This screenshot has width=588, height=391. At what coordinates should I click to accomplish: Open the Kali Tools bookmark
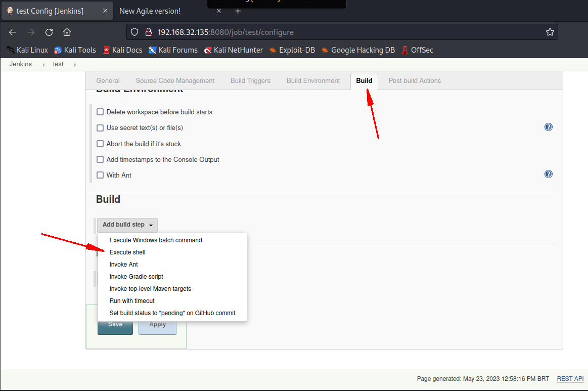pyautogui.click(x=75, y=50)
